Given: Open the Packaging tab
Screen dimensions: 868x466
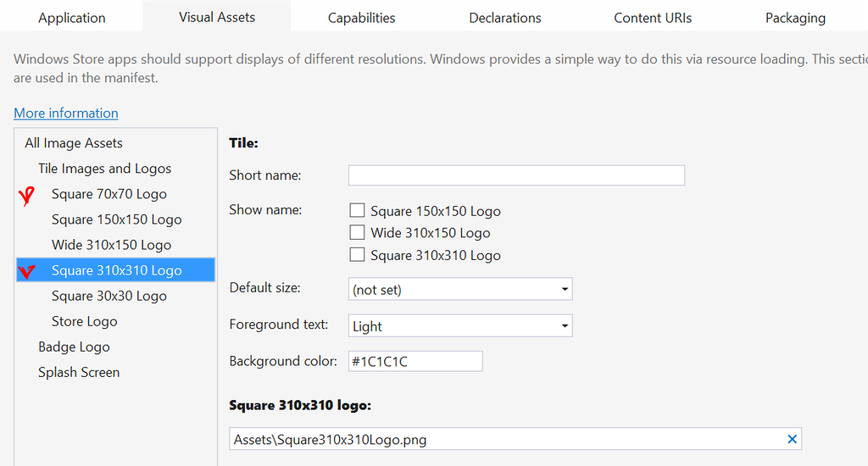Looking at the screenshot, I should (795, 17).
